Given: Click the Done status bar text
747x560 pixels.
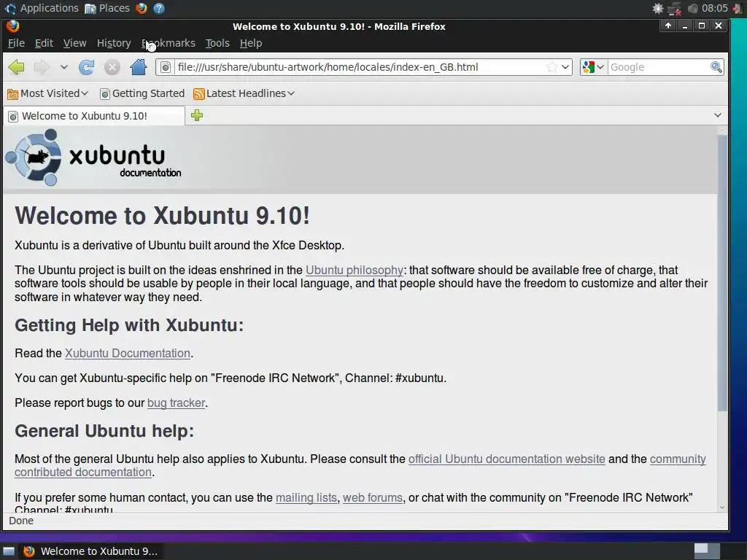Looking at the screenshot, I should click(21, 521).
